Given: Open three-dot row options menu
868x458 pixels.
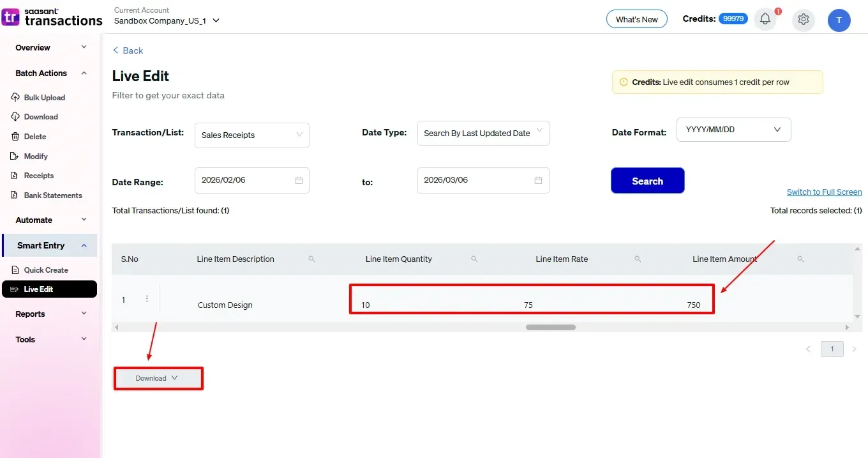Looking at the screenshot, I should (147, 299).
